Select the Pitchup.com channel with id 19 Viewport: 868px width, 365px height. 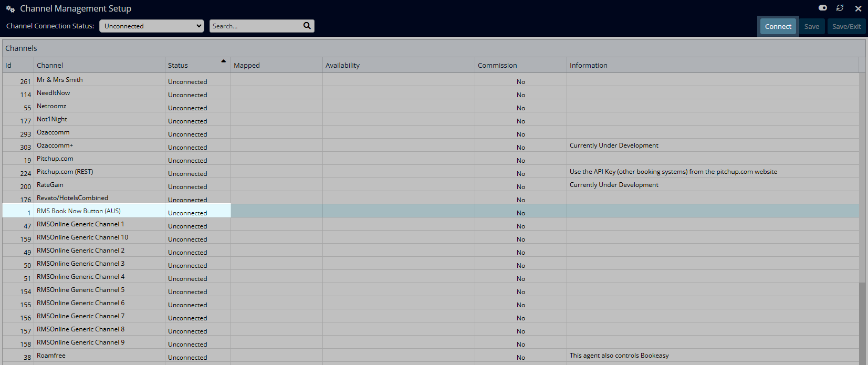point(55,159)
